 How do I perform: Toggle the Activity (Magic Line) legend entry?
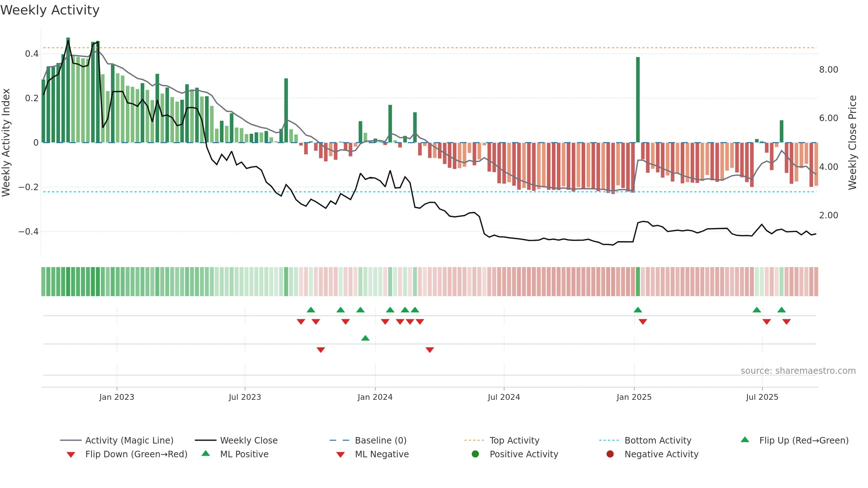(x=117, y=440)
